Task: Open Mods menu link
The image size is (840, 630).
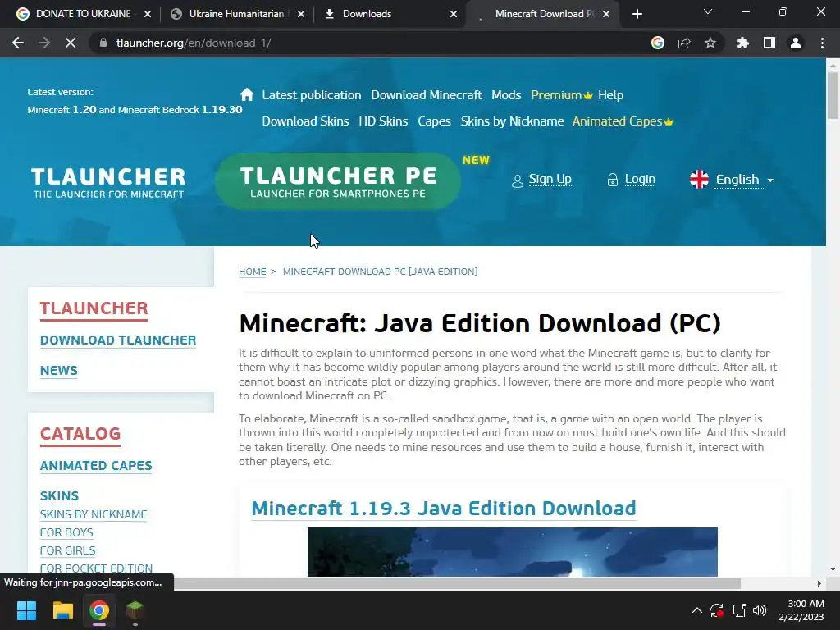Action: (x=506, y=95)
